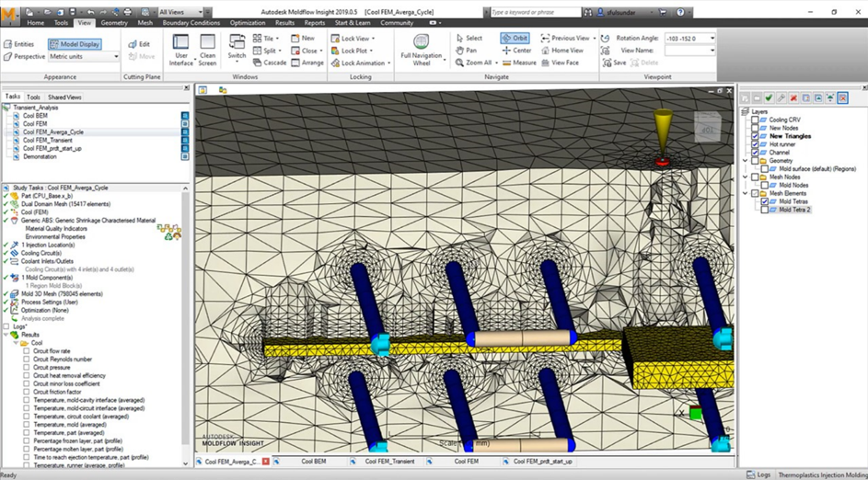
Task: Uncheck the Mold Tetras layer
Action: (x=765, y=202)
